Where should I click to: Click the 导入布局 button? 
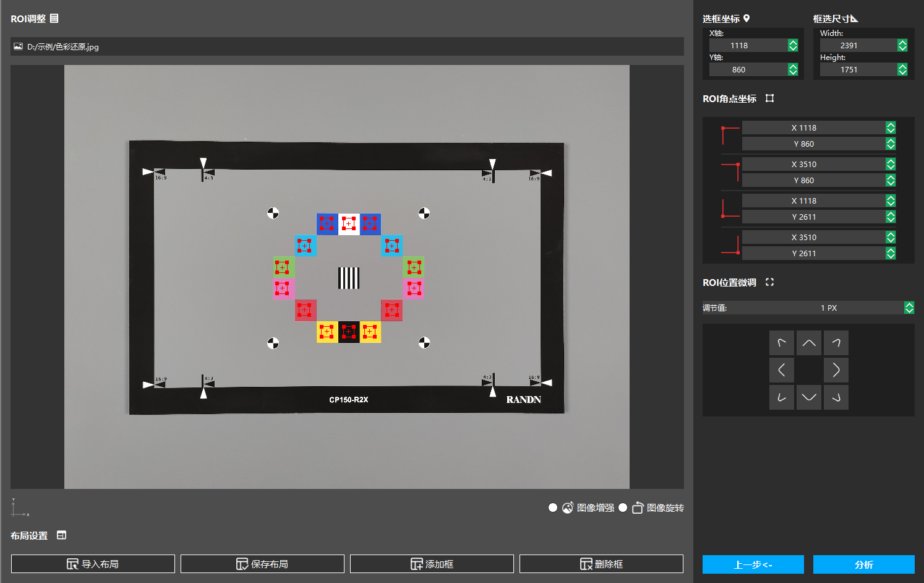(93, 564)
